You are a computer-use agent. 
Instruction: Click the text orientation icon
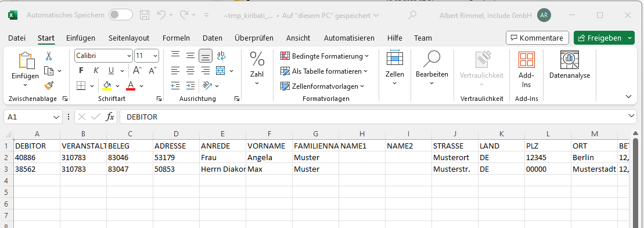(x=206, y=86)
